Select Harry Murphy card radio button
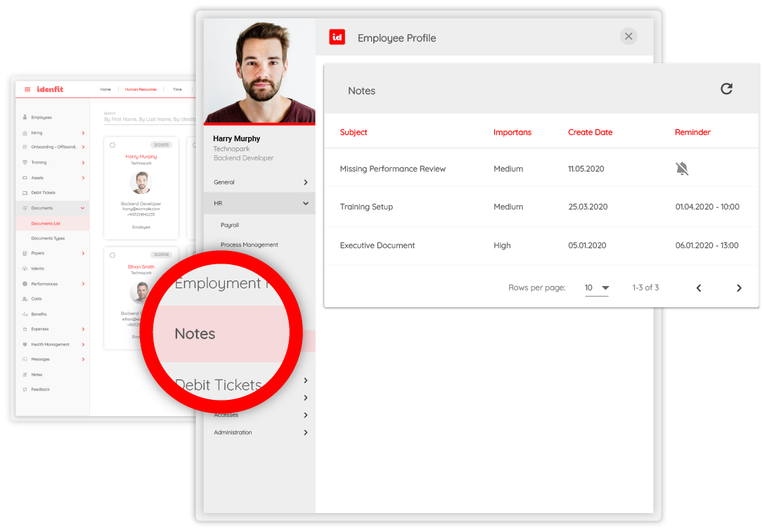The width and height of the screenshot is (762, 532). click(x=112, y=145)
